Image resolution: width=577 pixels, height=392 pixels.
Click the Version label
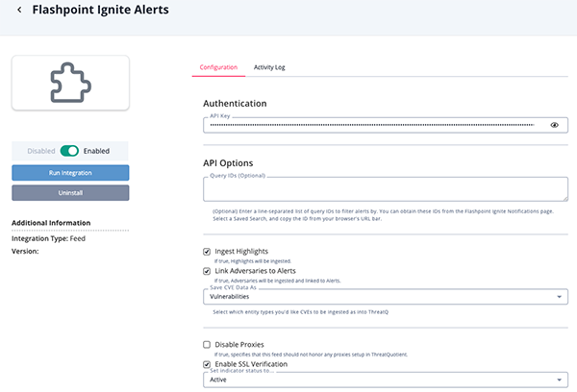point(25,251)
